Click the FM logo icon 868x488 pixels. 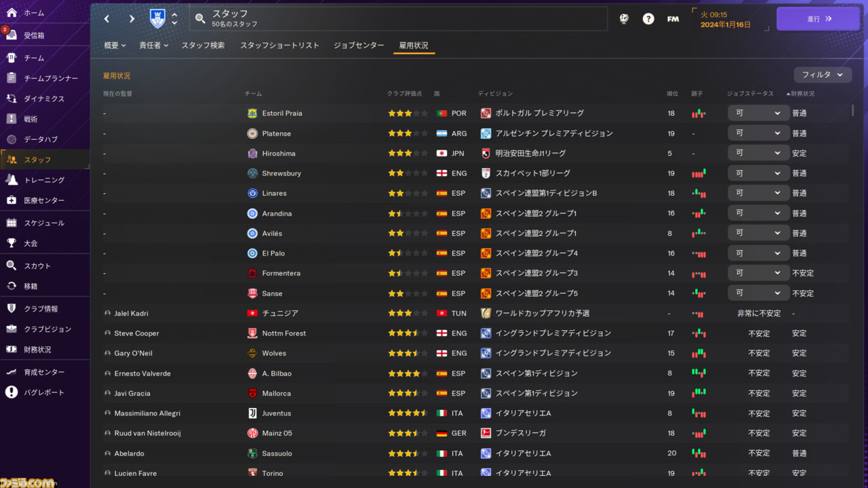point(673,19)
